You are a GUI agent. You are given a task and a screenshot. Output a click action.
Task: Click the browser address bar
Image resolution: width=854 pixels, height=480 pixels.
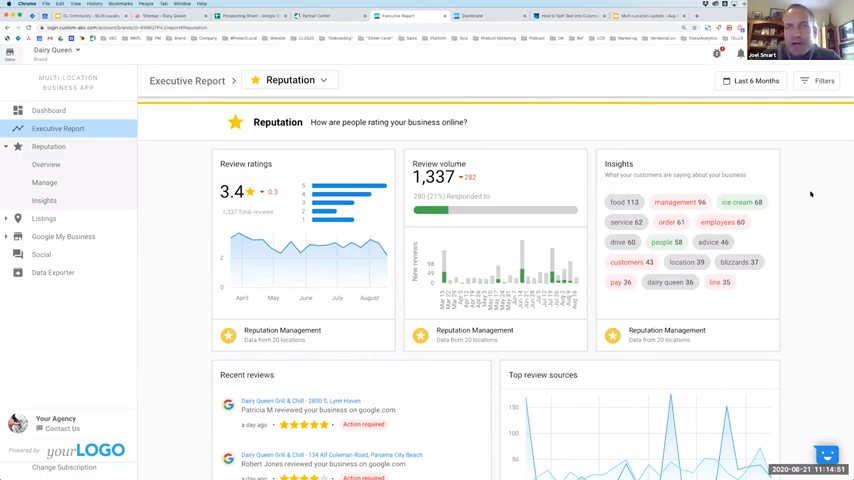click(x=359, y=27)
